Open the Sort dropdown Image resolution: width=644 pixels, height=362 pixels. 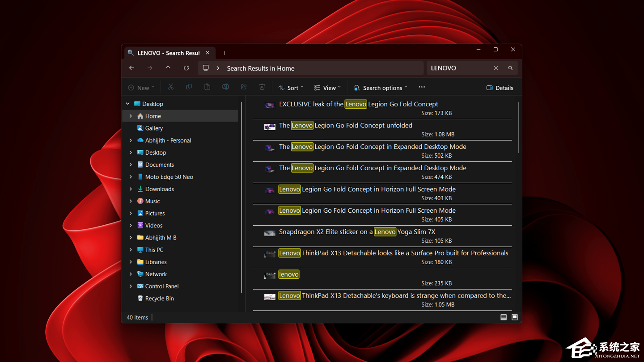tap(291, 88)
